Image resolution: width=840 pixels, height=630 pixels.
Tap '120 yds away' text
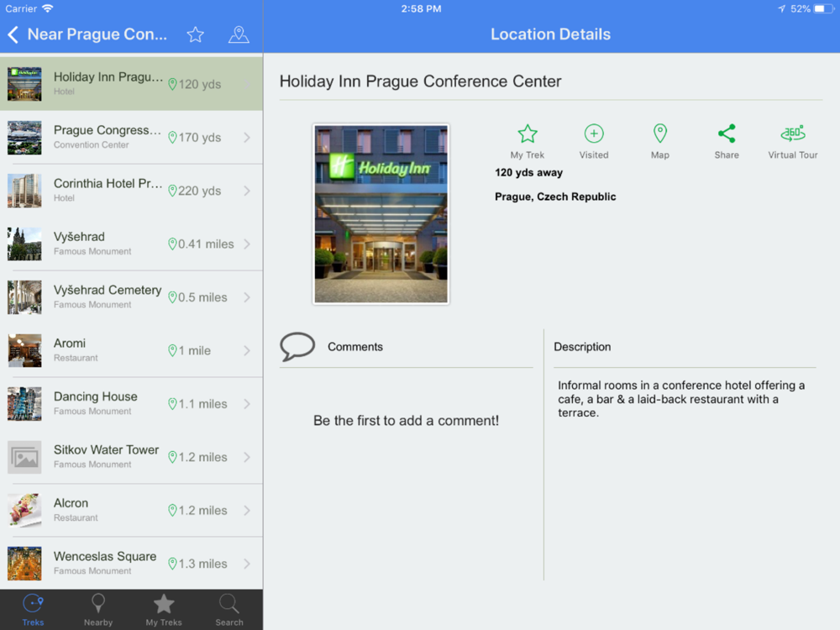(x=528, y=172)
